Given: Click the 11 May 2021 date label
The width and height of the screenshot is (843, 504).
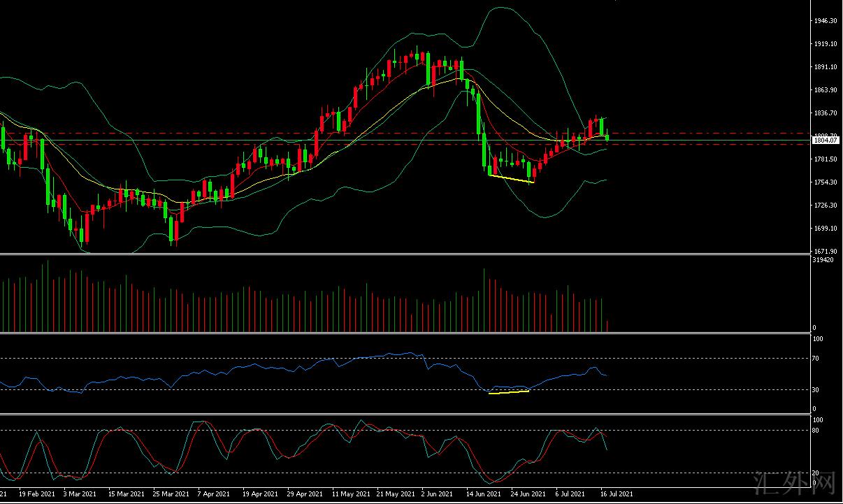Looking at the screenshot, I should pyautogui.click(x=350, y=494).
